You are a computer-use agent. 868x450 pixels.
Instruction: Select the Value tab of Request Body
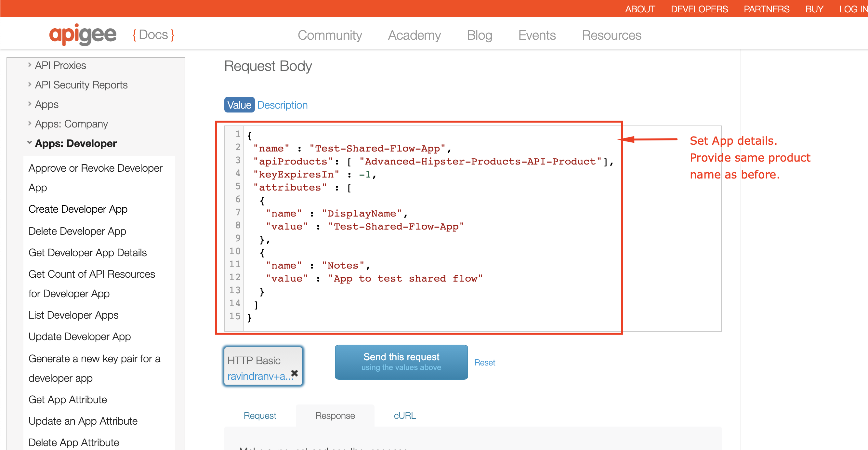(x=239, y=105)
